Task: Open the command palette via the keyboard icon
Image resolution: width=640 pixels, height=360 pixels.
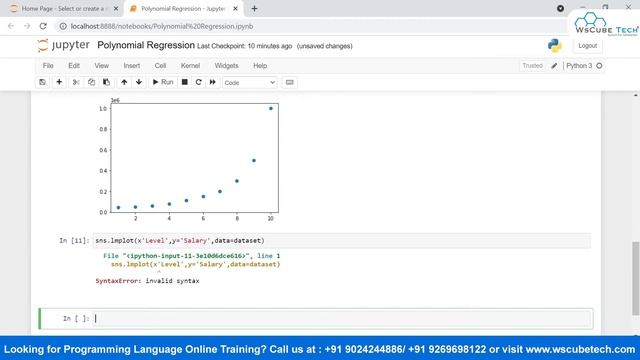Action: click(x=289, y=82)
